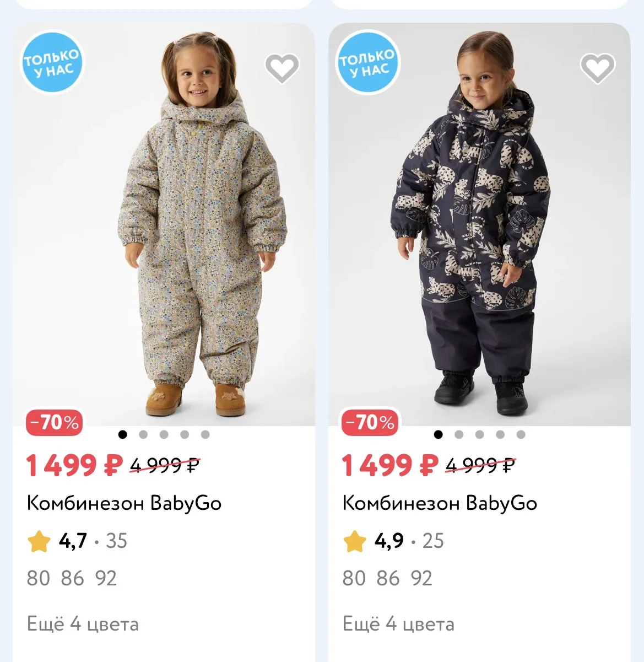Open right 'Комбинезон BabyGo' product title
The width and height of the screenshot is (644, 662).
click(x=440, y=503)
